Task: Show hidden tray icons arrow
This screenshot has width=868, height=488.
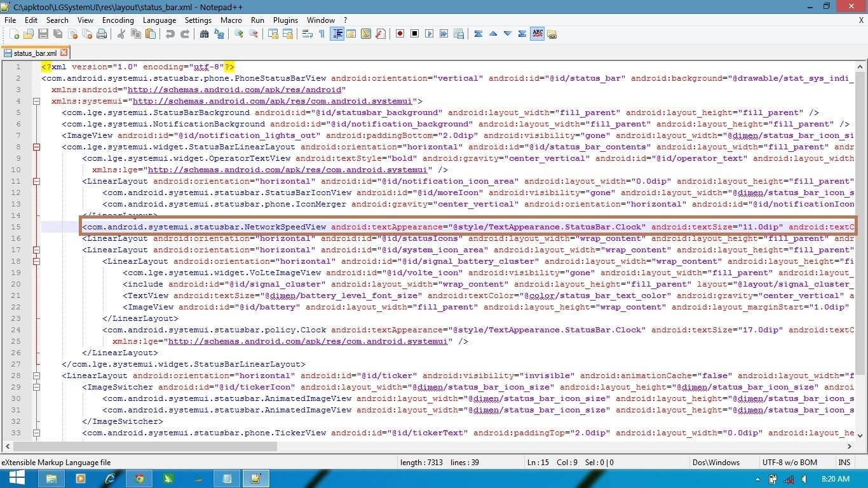Action: click(758, 479)
